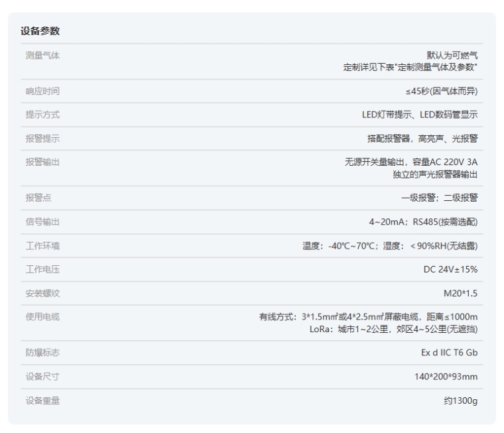Screen dimensions: 504x433
Task: Click the 提示方式 row label
Action: [42, 115]
